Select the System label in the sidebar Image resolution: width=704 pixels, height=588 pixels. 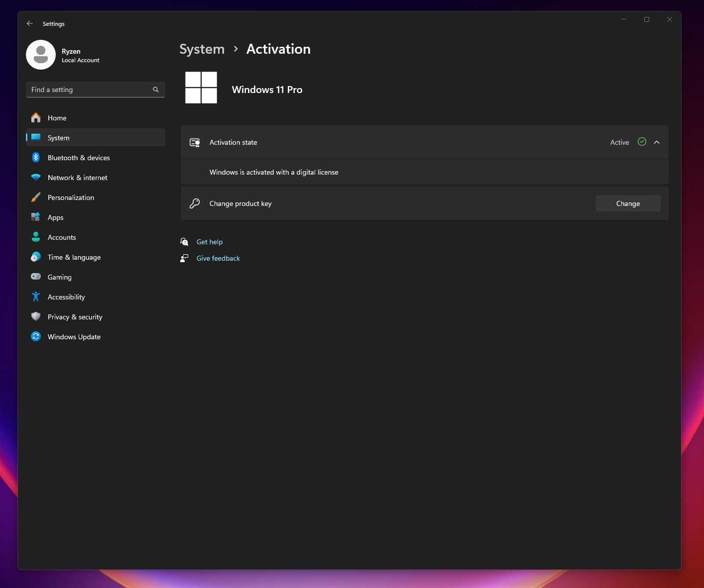pos(58,138)
